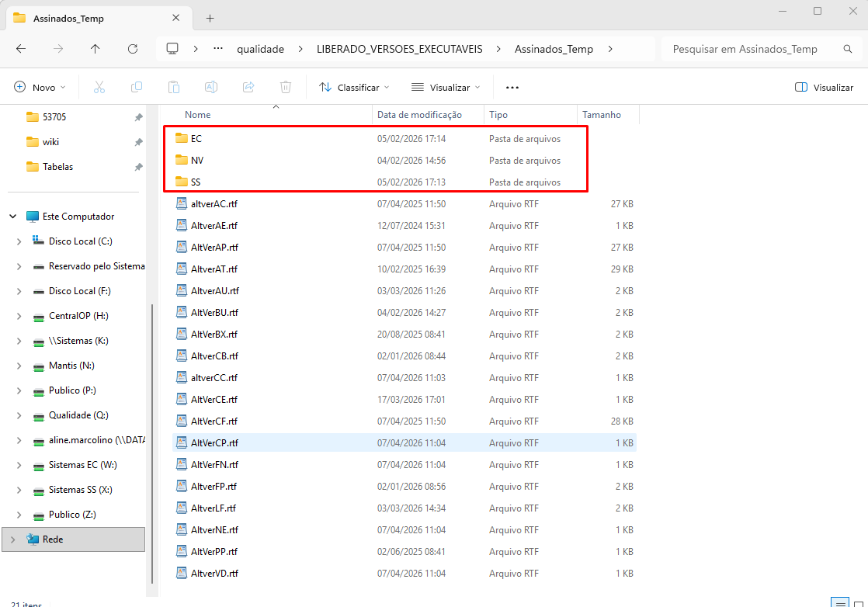Click LIBERADO_VERSOES_EXECUTAVEIS in the breadcrumb path
868x607 pixels.
pos(399,49)
